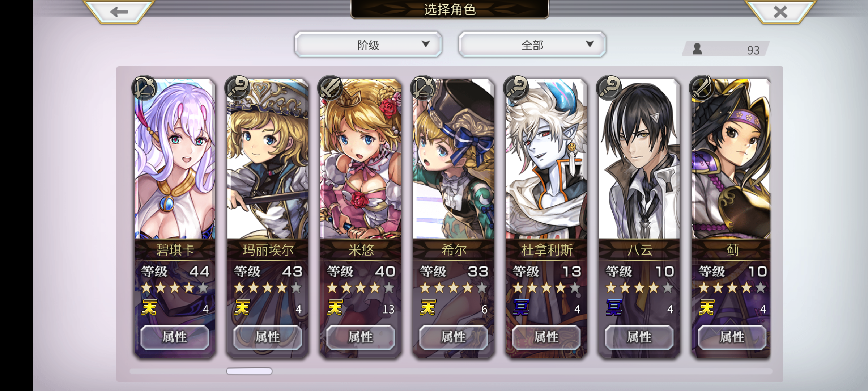
Task: Click the staff class icon on 杜拿利斯
Action: click(x=516, y=88)
